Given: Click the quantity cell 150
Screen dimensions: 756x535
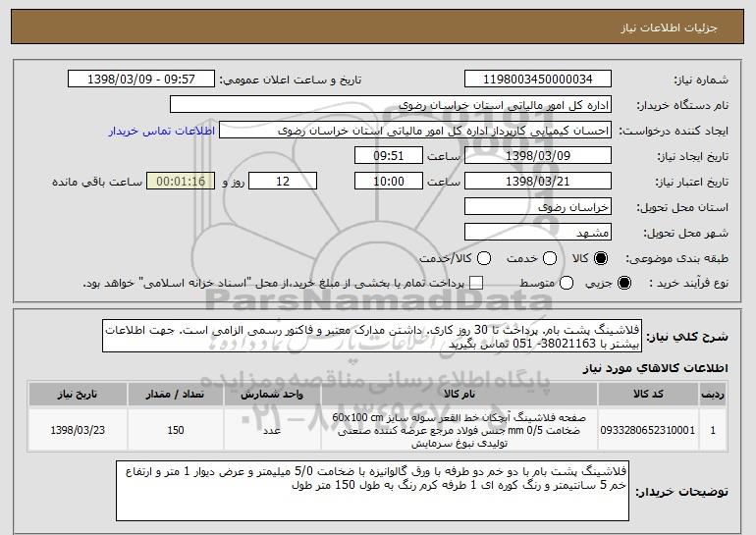Looking at the screenshot, I should pyautogui.click(x=175, y=430).
